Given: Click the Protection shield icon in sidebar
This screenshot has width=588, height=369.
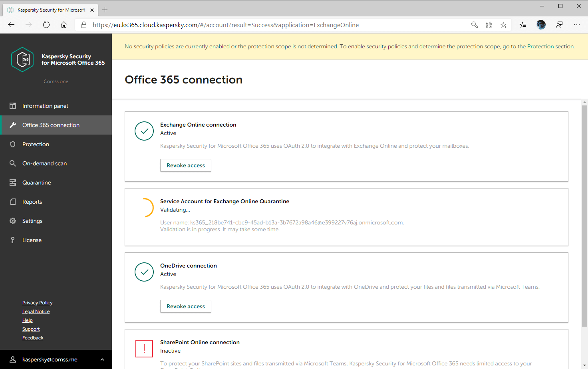Looking at the screenshot, I should pyautogui.click(x=12, y=144).
